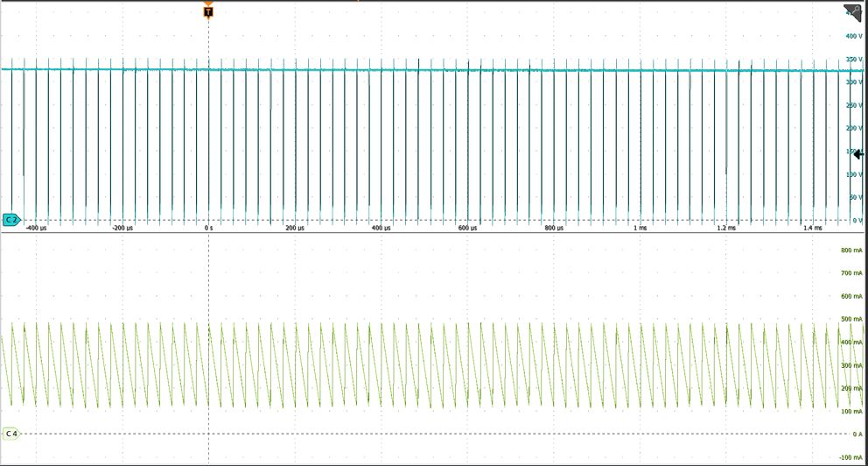Screen dimensions: 868x466
Task: Click the 0 V vertical scale label
Action: [856, 220]
